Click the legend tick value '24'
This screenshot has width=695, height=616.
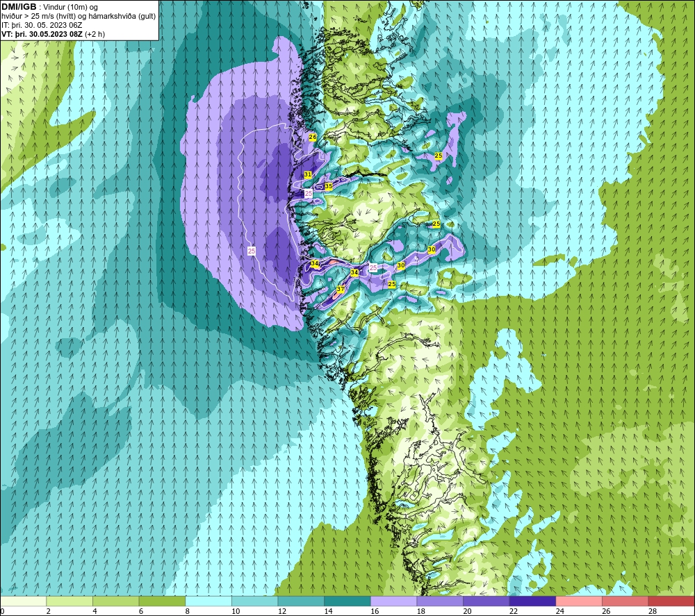tap(559, 611)
